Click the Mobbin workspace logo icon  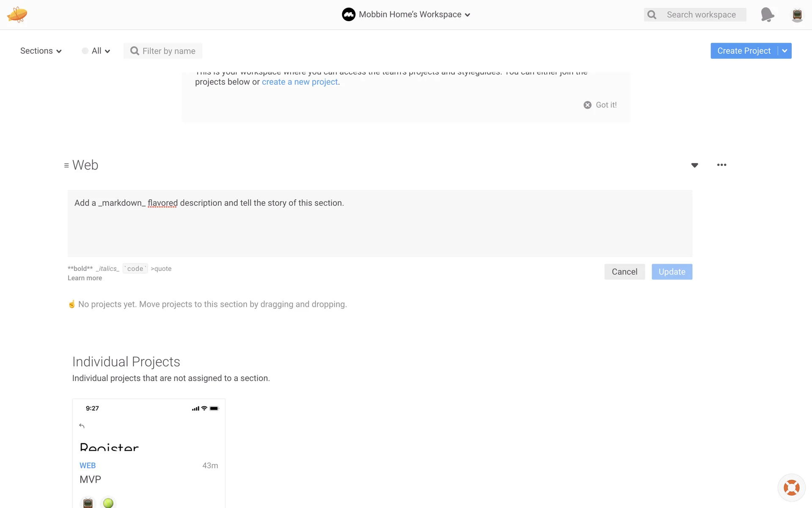[x=348, y=14]
